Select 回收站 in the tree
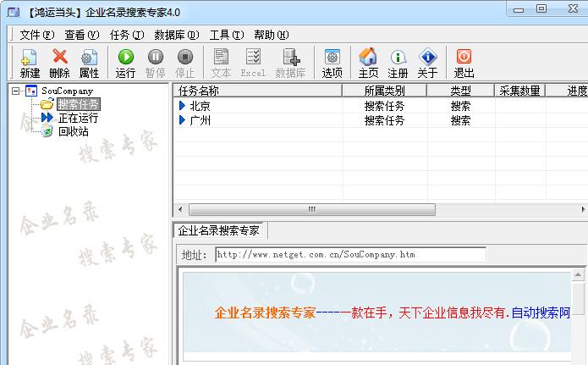The height and width of the screenshot is (365, 588). point(73,131)
